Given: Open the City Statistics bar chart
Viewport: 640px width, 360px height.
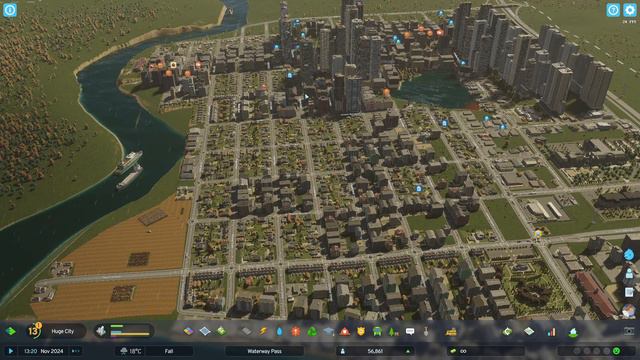Looking at the screenshot, I should [551, 331].
